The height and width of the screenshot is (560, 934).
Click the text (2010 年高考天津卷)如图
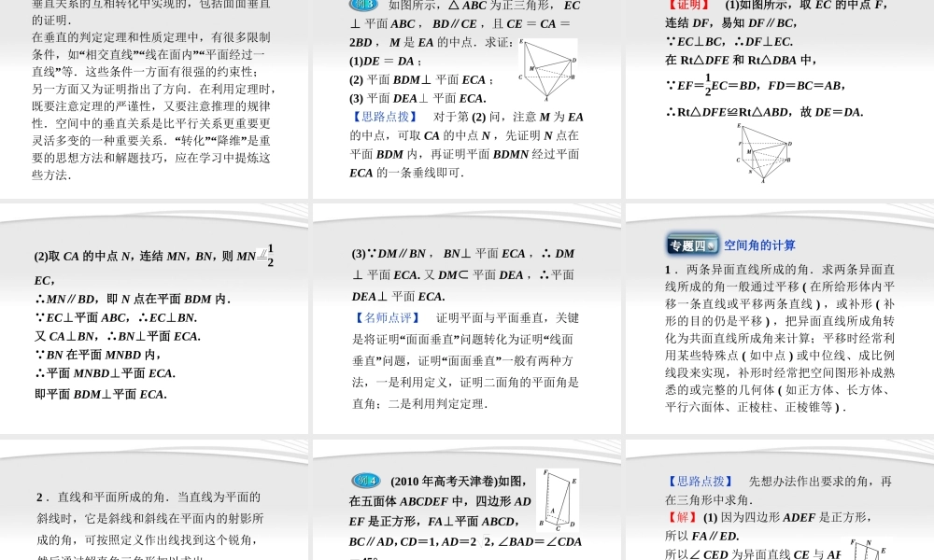coord(460,481)
